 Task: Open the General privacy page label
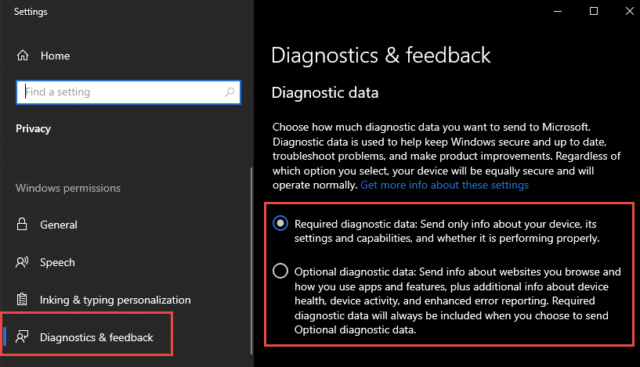59,225
